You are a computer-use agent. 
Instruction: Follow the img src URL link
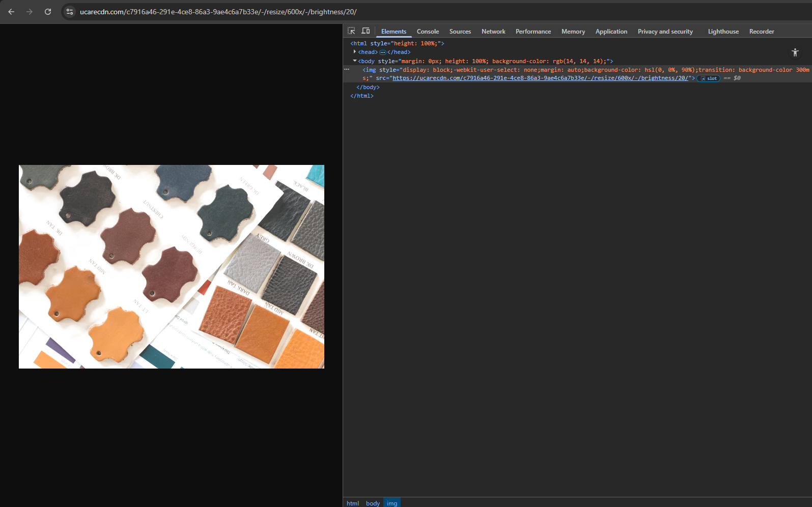[x=540, y=78]
